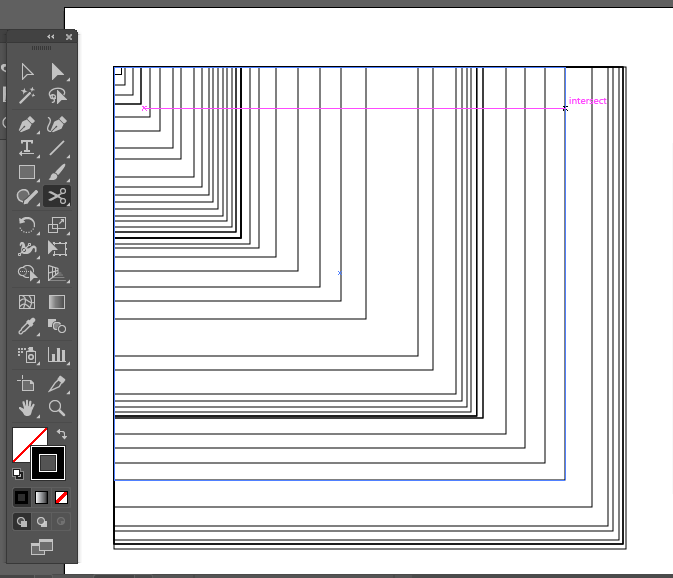
Task: Select the Paintbrush tool
Action: (x=57, y=172)
